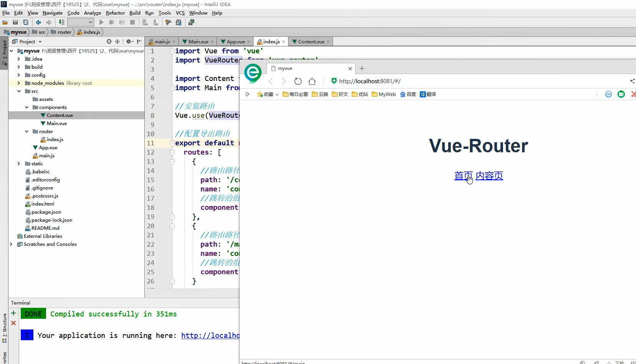The width and height of the screenshot is (636, 364).
Task: Click the Collapse All icon in Project panel
Action: [x=118, y=41]
